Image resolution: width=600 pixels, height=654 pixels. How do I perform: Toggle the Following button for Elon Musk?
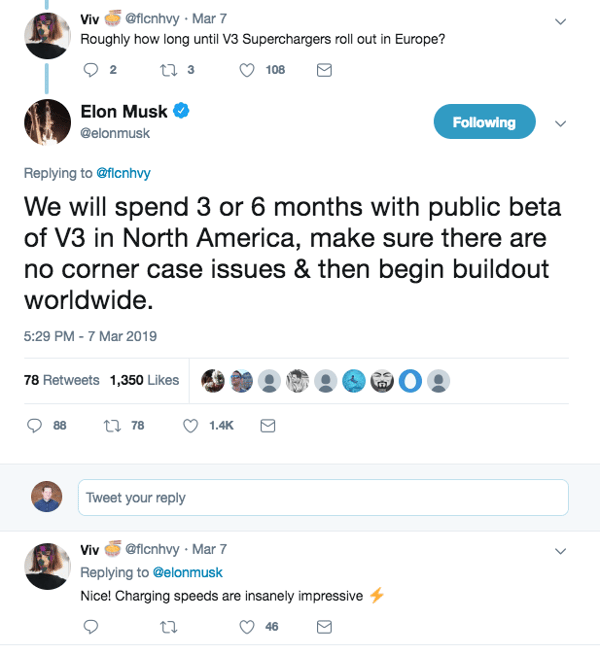click(x=484, y=122)
